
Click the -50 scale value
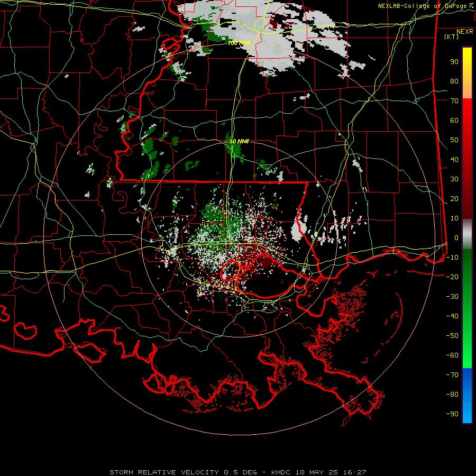pyautogui.click(x=452, y=336)
